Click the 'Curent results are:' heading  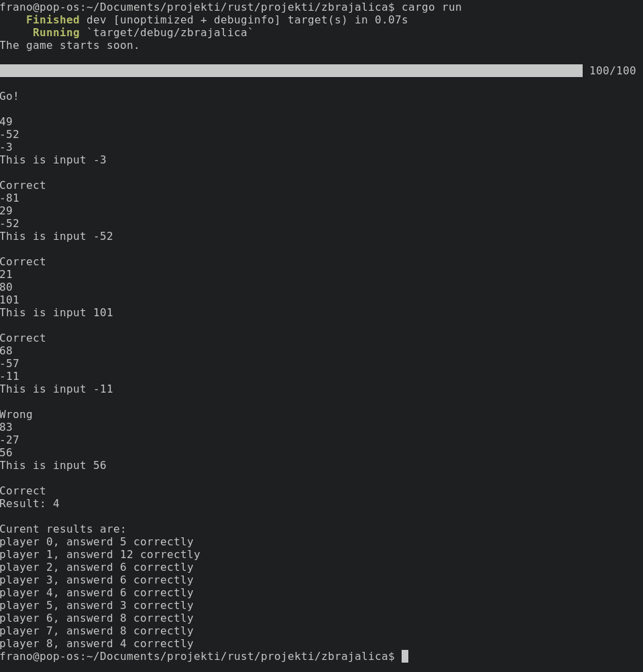(63, 529)
